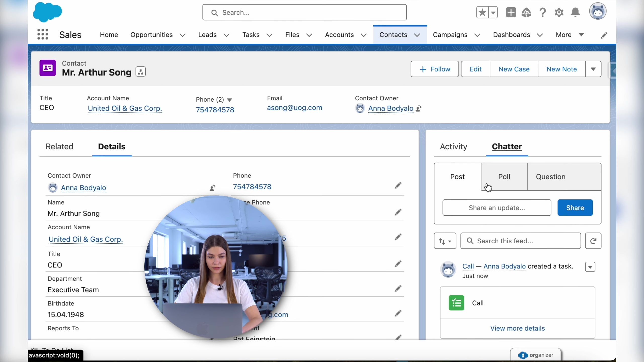Expand the Campaigns tab chevron

(477, 35)
